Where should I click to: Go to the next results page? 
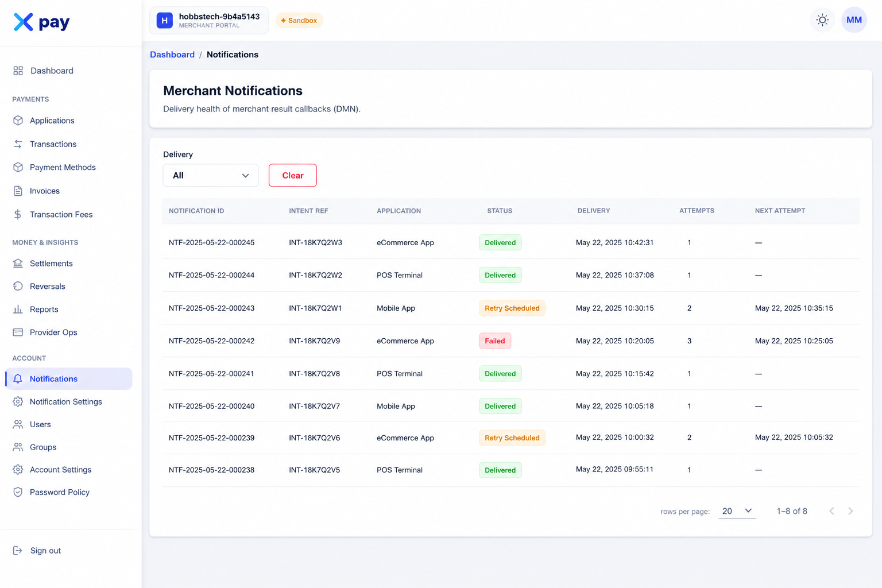850,511
